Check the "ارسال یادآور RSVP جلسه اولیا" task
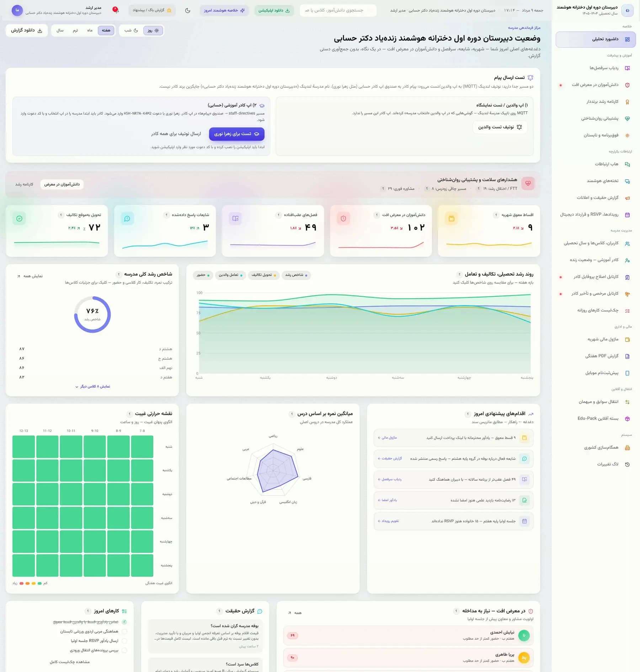 124,641
